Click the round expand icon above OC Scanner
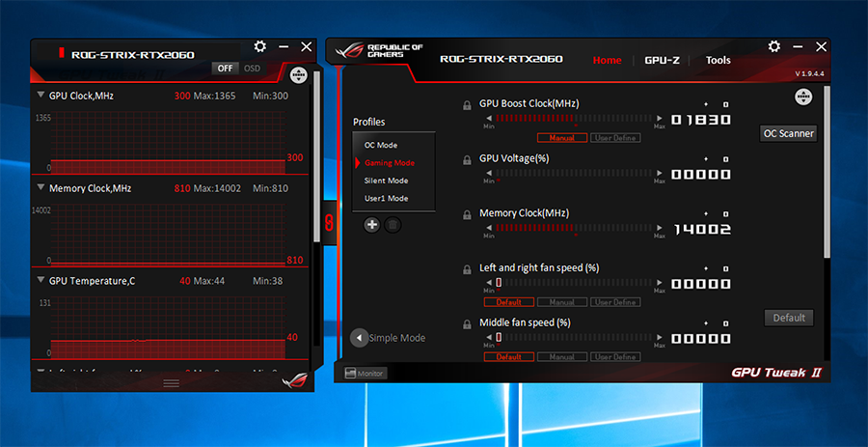Viewport: 868px width, 447px height. click(x=803, y=97)
